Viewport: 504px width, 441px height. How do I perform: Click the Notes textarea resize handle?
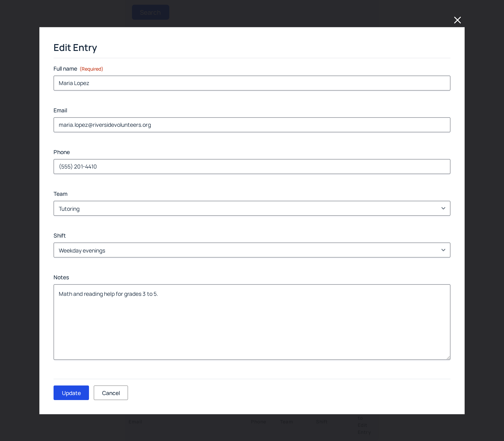448,358
